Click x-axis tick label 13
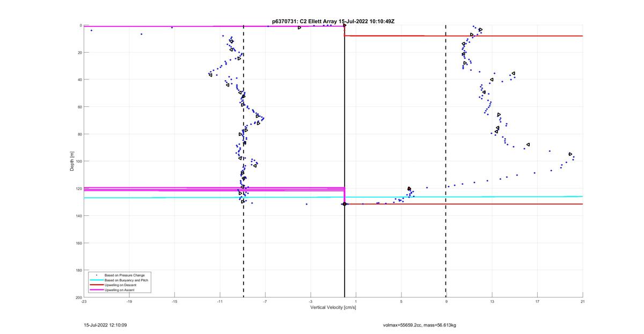 click(x=492, y=302)
